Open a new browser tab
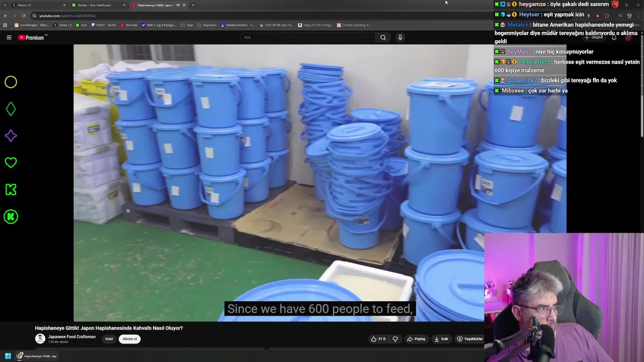 click(193, 5)
